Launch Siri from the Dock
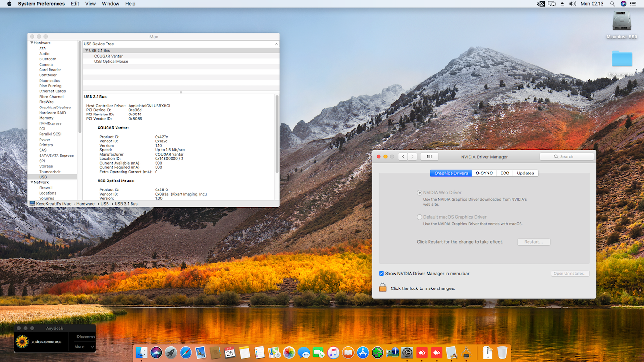Screen dimensions: 644x362 156,352
